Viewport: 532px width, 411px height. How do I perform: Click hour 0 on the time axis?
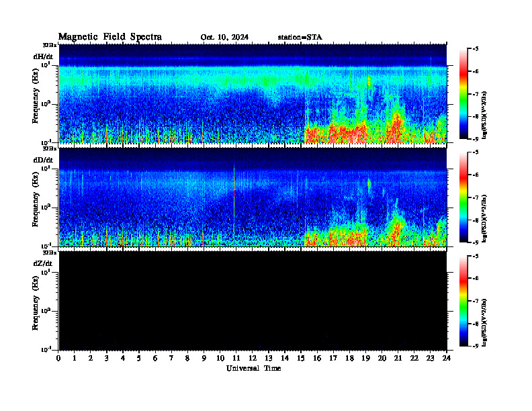coord(58,359)
